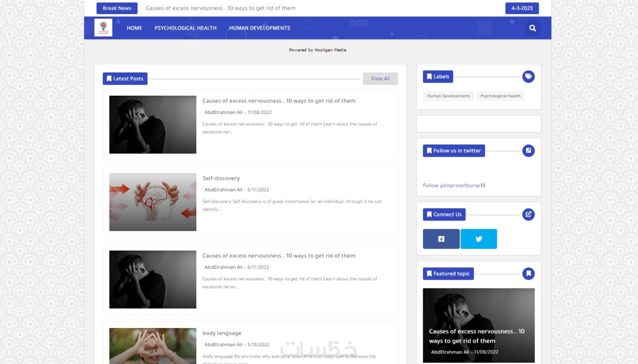Screen dimensions: 638x364
Task: Click the Latest Posts section heading
Action: pos(125,79)
